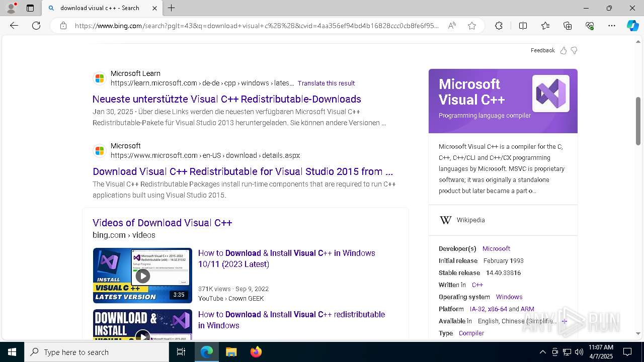Click 'ARM' platform link
Screen dimensions: 644x362
(x=527, y=309)
